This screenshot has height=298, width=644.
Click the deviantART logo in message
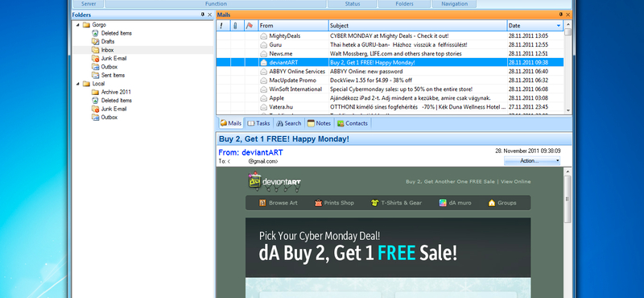coord(275,181)
